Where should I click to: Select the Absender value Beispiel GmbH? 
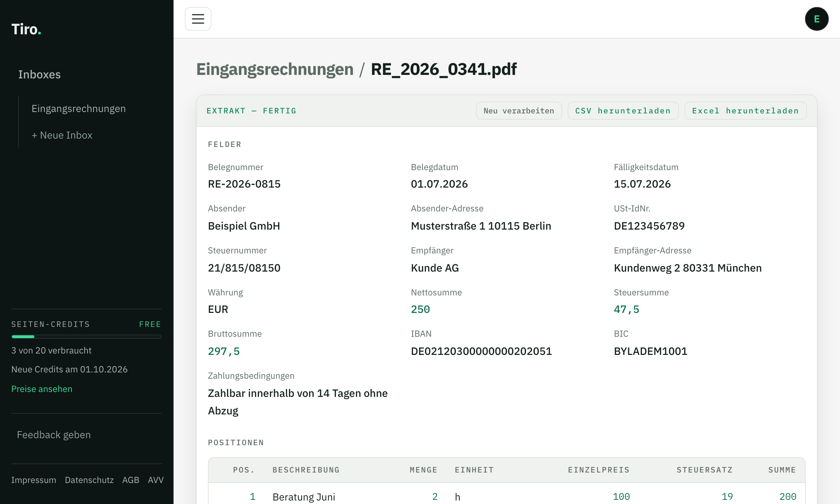click(244, 226)
